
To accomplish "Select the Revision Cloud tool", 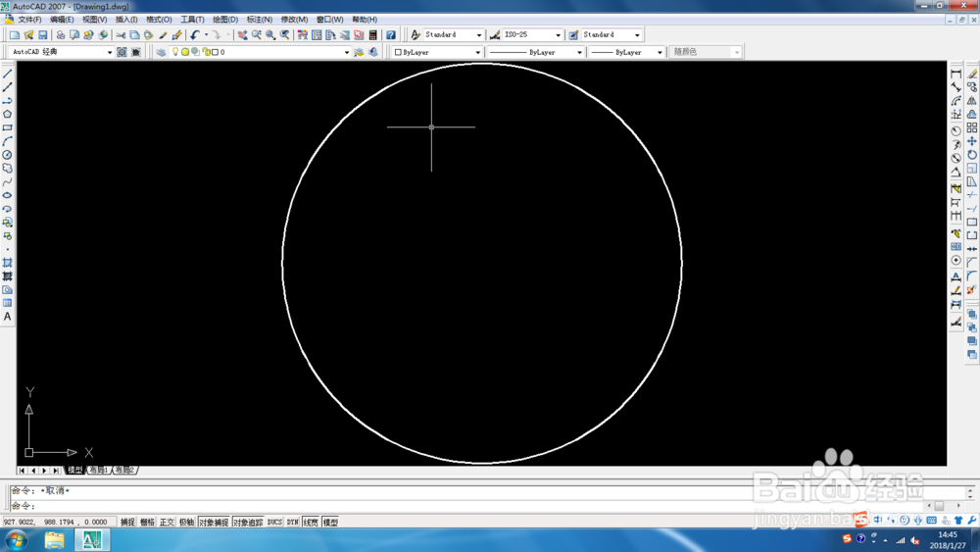I will [8, 169].
